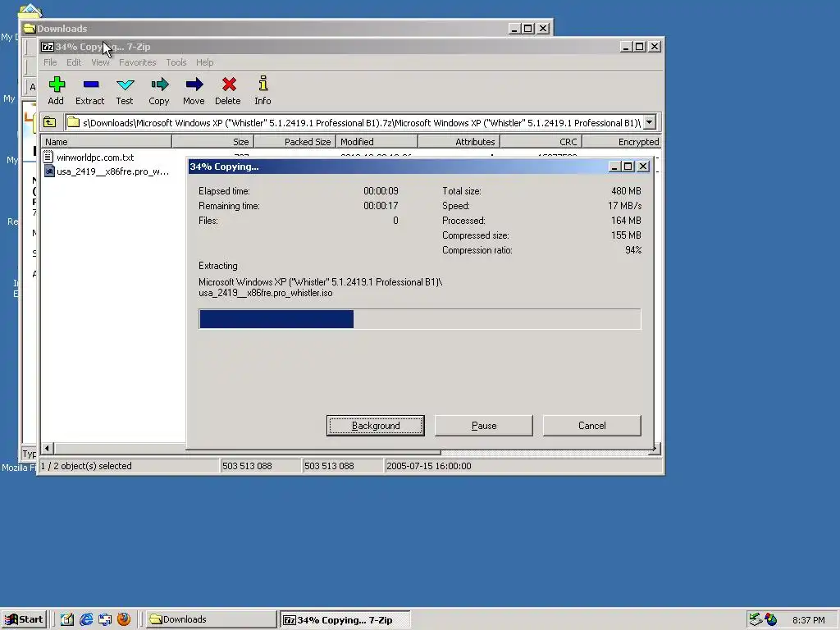Open the View menu
Screen dimensions: 840x630
[x=100, y=62]
